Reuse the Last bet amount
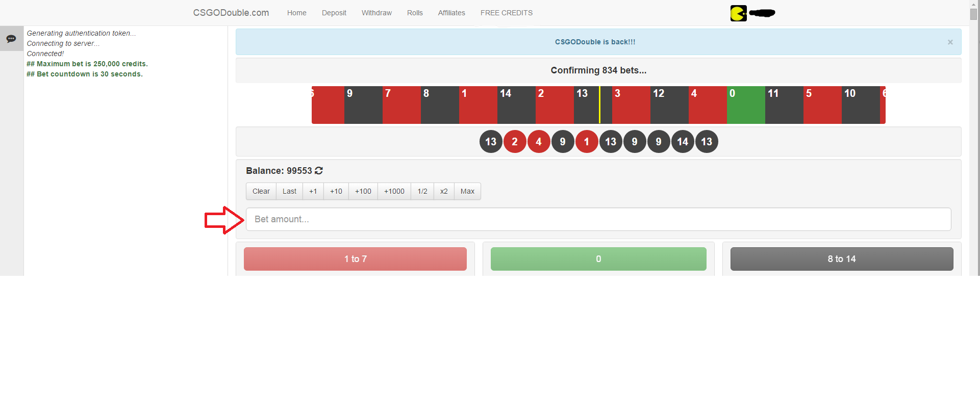This screenshot has height=416, width=980. [289, 191]
